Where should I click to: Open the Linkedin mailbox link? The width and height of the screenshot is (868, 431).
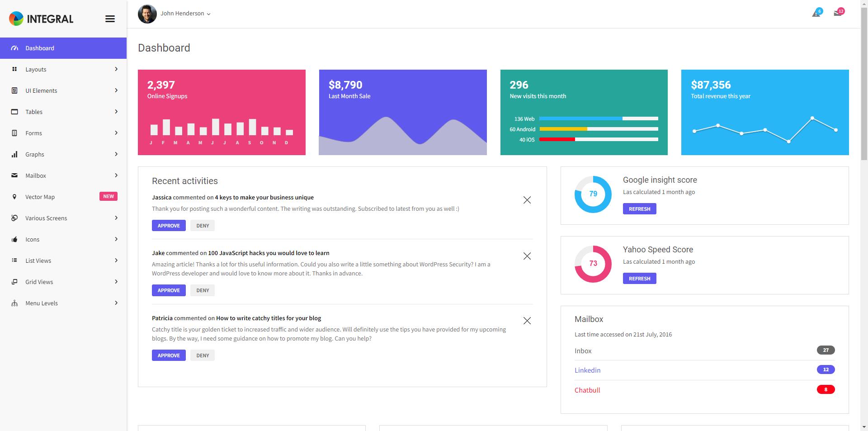coord(588,370)
